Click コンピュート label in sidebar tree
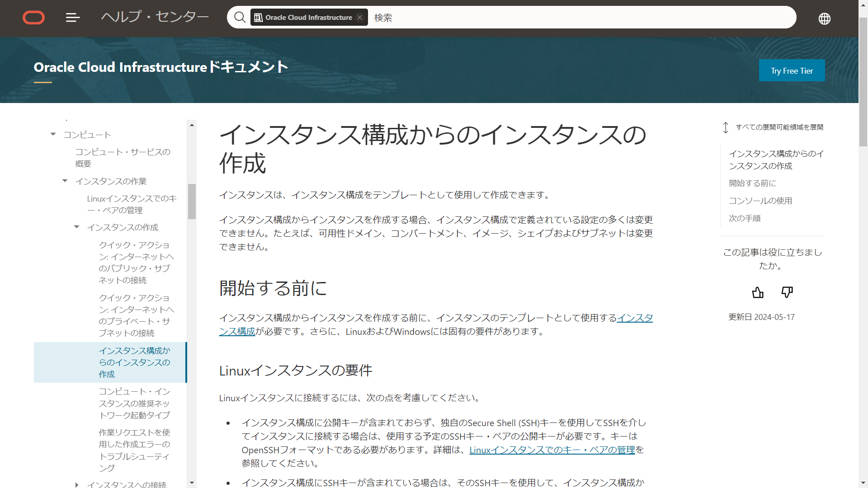Image resolution: width=868 pixels, height=488 pixels. click(x=87, y=135)
